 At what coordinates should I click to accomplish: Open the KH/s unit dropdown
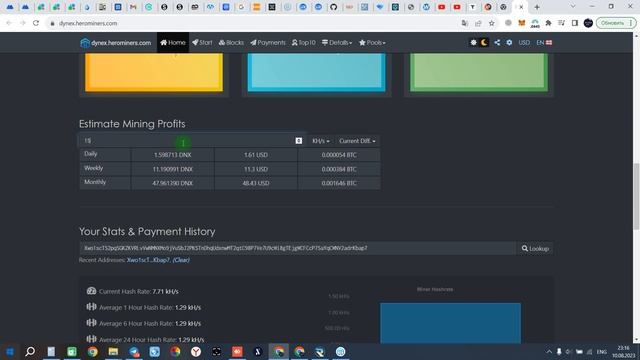tap(320, 141)
